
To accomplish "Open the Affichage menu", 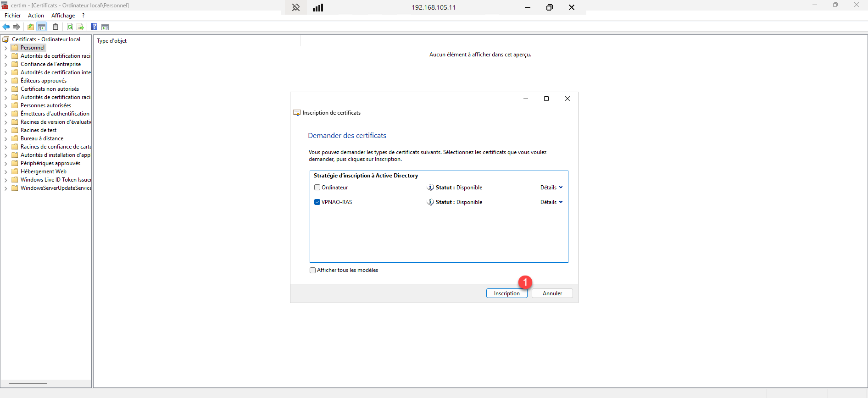I will 63,16.
